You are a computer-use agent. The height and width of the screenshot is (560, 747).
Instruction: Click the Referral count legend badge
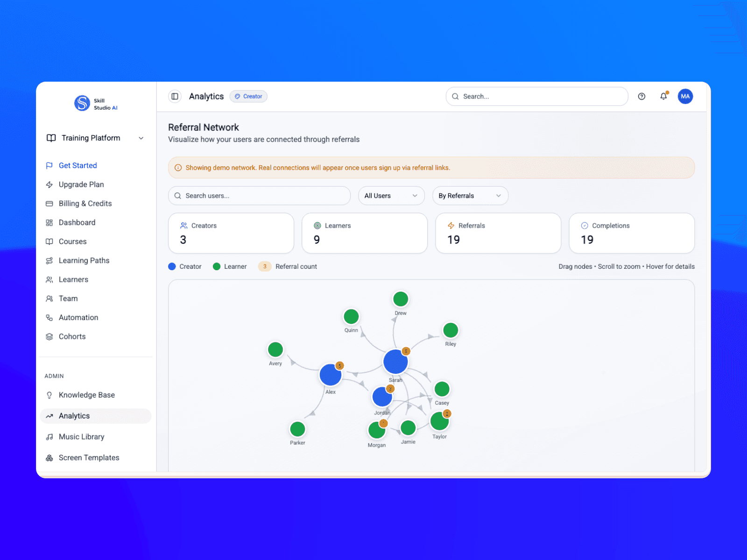pyautogui.click(x=265, y=266)
